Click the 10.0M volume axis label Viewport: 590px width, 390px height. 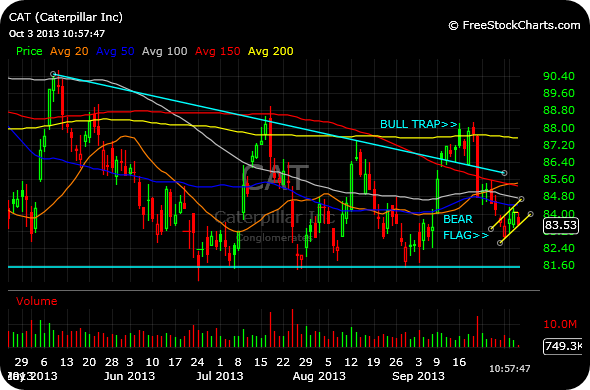pos(560,324)
